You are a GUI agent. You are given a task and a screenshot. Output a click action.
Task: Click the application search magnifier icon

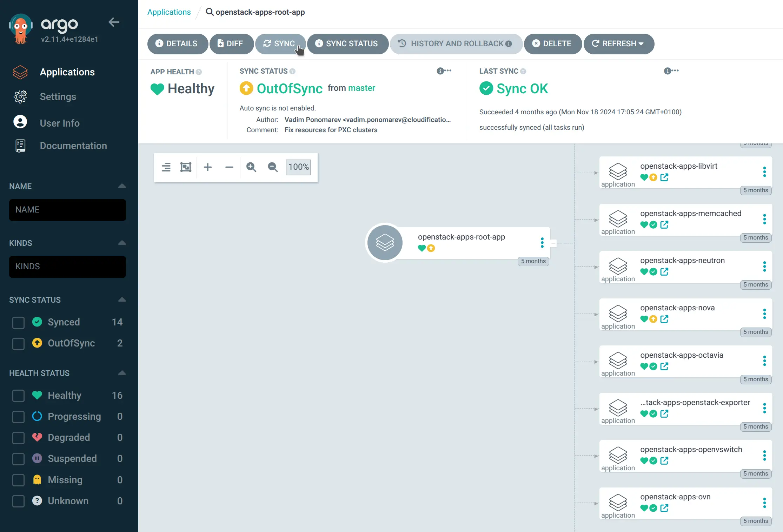pos(210,12)
